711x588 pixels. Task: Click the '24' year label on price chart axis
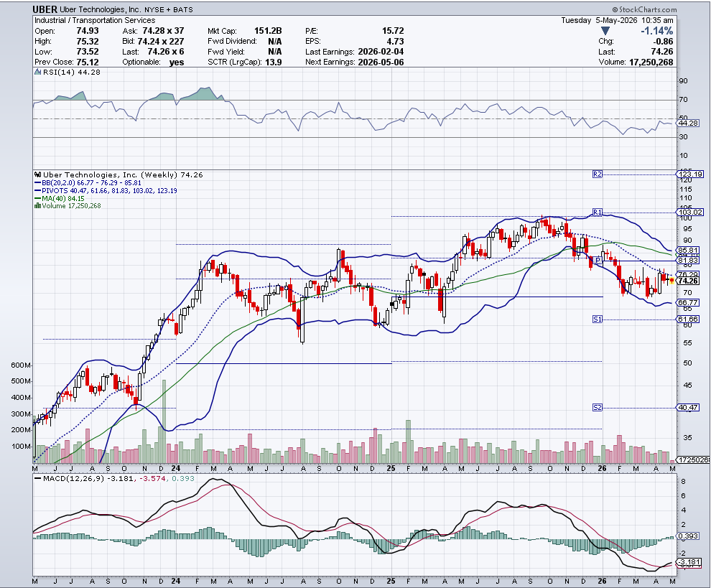tap(176, 468)
